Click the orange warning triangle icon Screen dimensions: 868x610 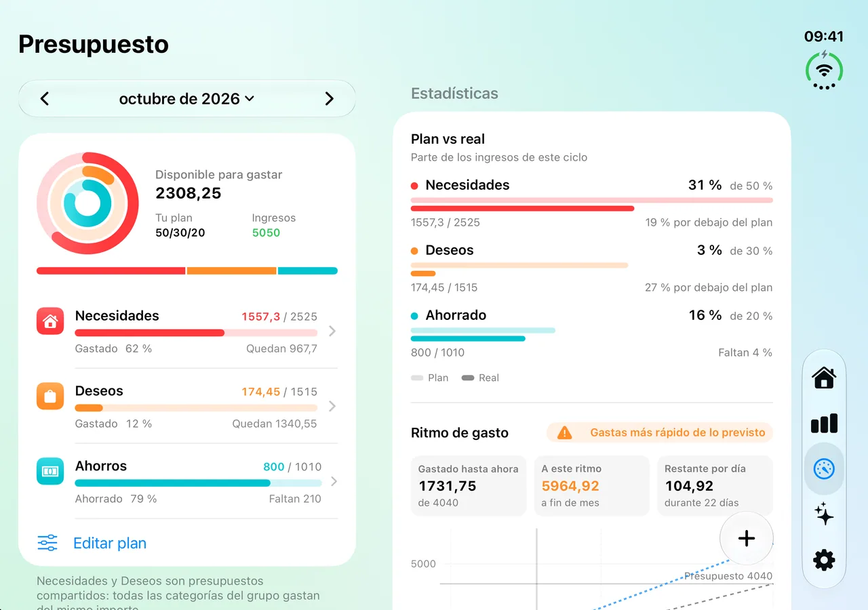coord(564,432)
